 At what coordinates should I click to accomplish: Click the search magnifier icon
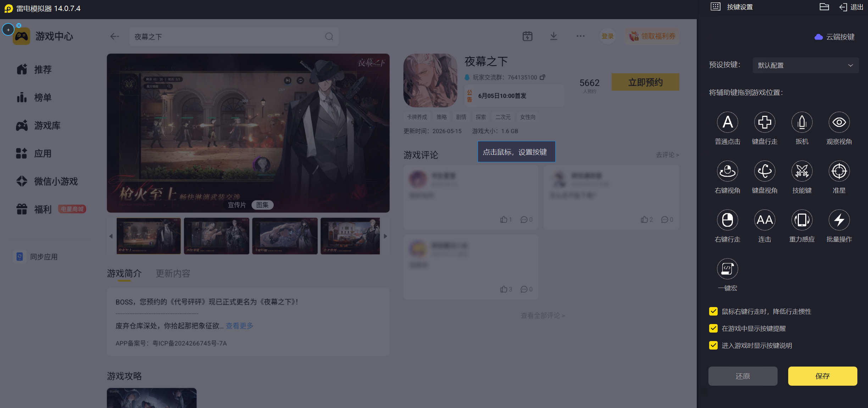pos(329,36)
